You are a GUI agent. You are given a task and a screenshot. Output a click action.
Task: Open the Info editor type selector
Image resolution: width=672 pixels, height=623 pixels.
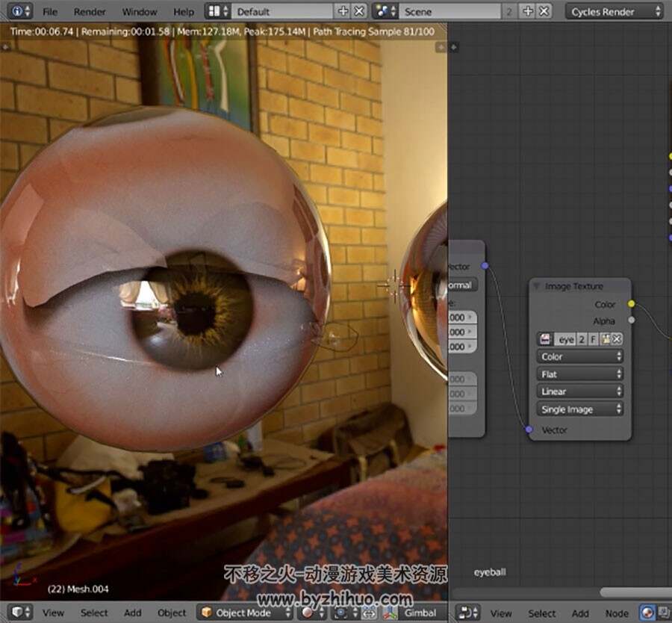tap(20, 11)
